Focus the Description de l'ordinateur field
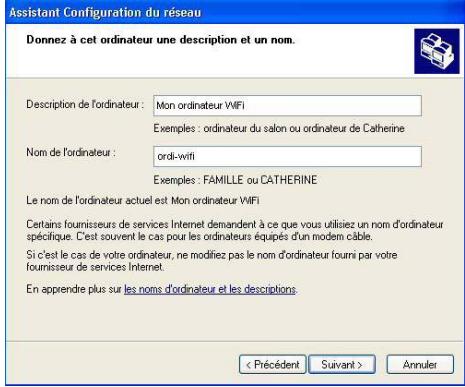This screenshot has height=387, width=465. pos(287,106)
